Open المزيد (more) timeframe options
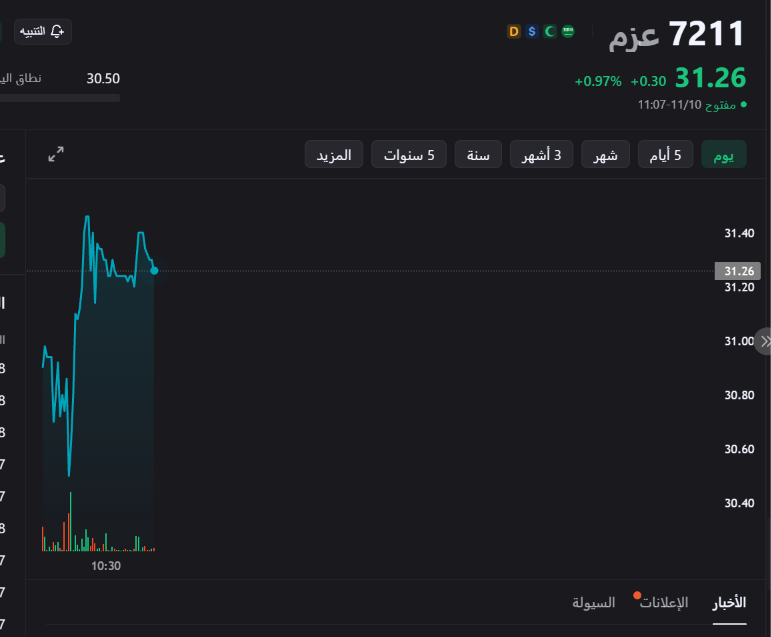Image resolution: width=771 pixels, height=637 pixels. coord(334,154)
